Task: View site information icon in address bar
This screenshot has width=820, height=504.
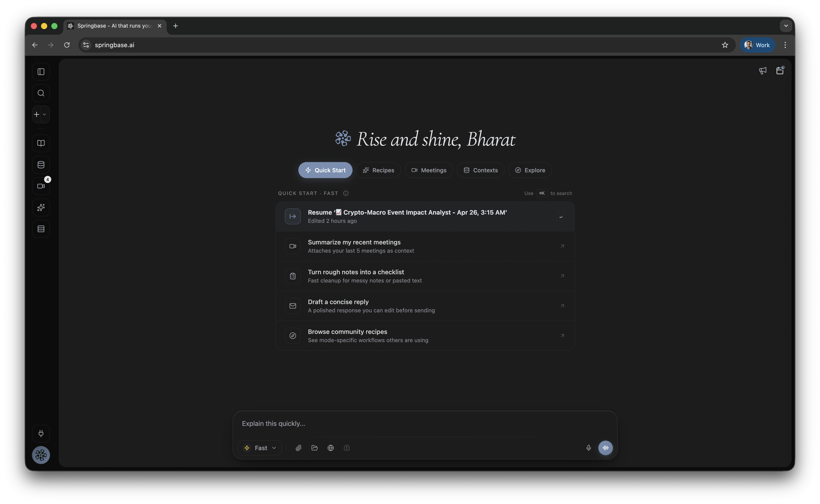Action: (x=86, y=45)
